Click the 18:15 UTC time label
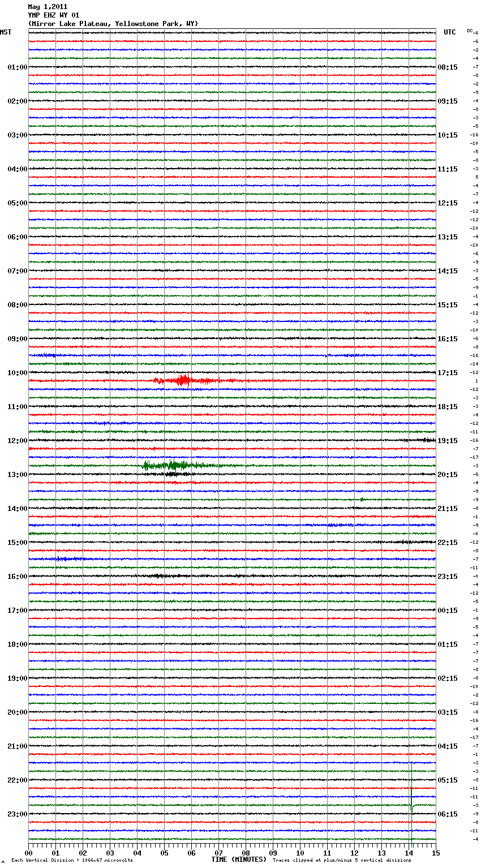 [448, 407]
